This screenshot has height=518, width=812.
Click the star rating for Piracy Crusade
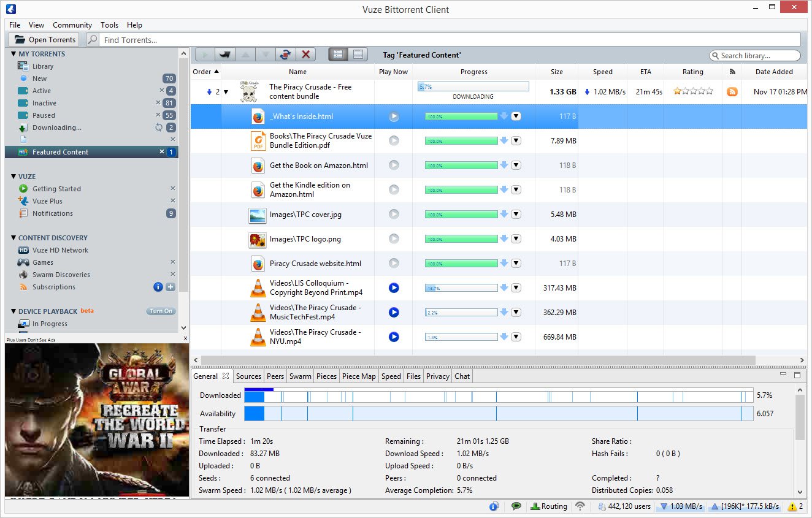pos(693,91)
